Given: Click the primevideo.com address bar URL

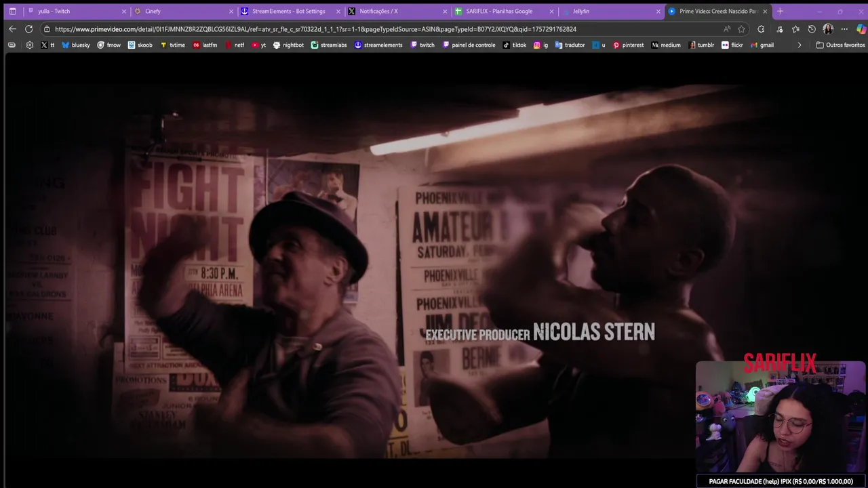Looking at the screenshot, I should pos(315,29).
